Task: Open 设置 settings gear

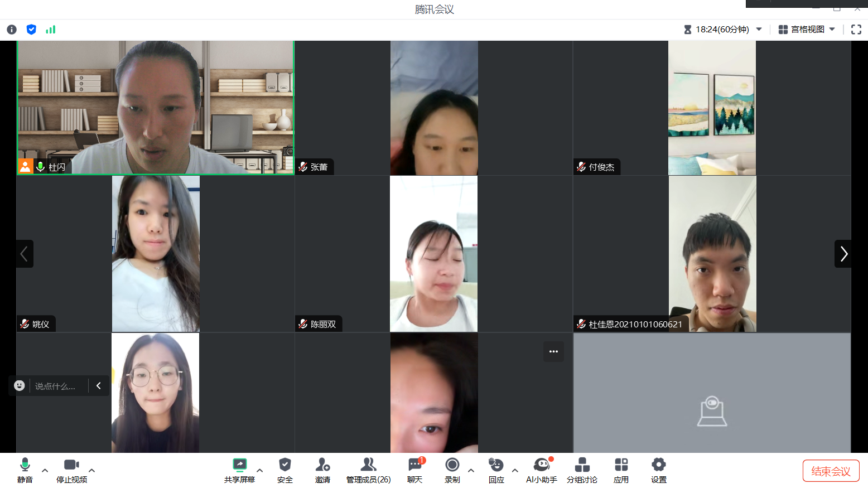Action: pos(658,470)
